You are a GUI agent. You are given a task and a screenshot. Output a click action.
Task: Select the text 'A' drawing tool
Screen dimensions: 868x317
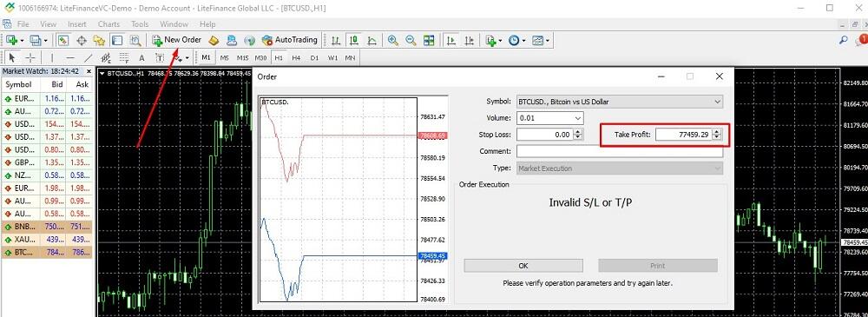141,57
